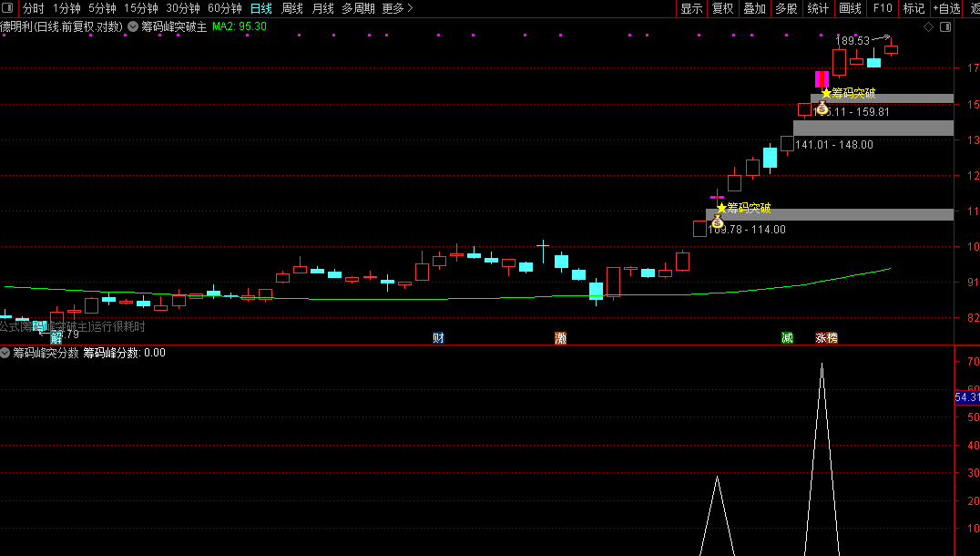Expand the 筹码峰突分数 sub-indicator dropdown
980x556 pixels.
[x=5, y=353]
